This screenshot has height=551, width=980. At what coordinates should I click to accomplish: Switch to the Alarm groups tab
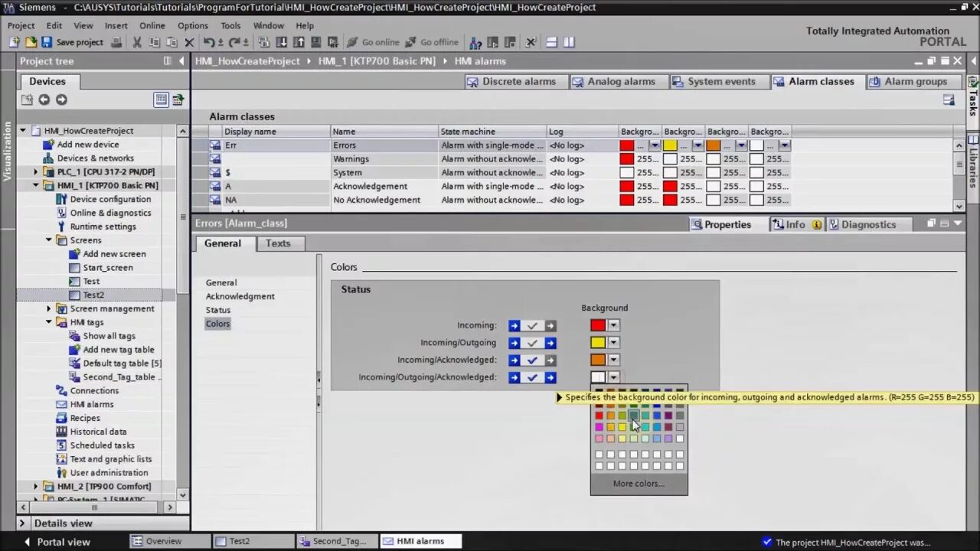click(913, 81)
